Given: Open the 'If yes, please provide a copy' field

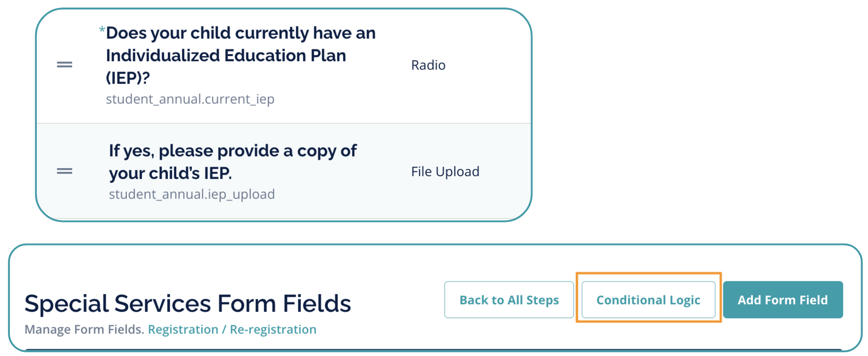Looking at the screenshot, I should (x=233, y=151).
